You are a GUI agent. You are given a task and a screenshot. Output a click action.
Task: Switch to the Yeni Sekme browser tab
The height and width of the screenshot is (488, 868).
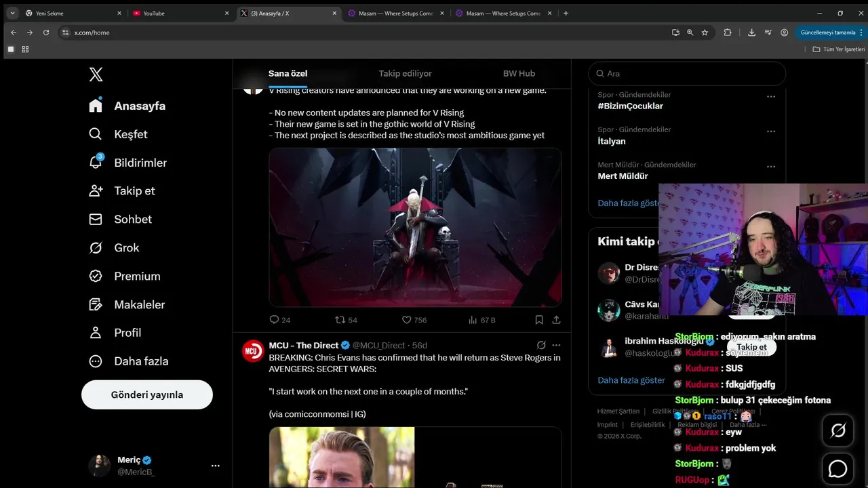[72, 13]
